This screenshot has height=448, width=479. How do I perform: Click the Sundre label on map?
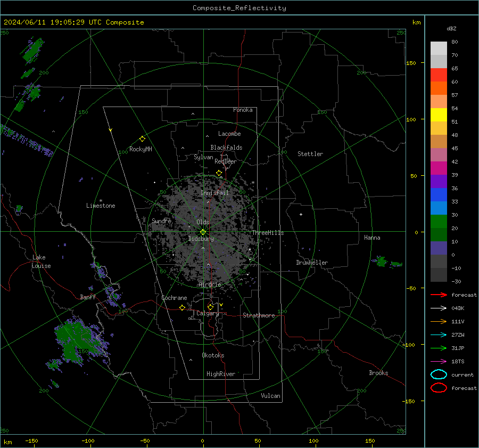point(162,221)
